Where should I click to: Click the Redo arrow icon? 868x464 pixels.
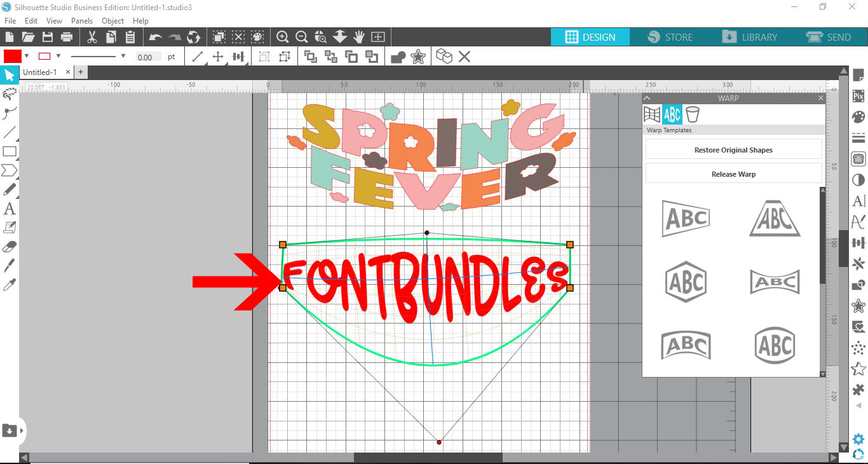click(175, 38)
